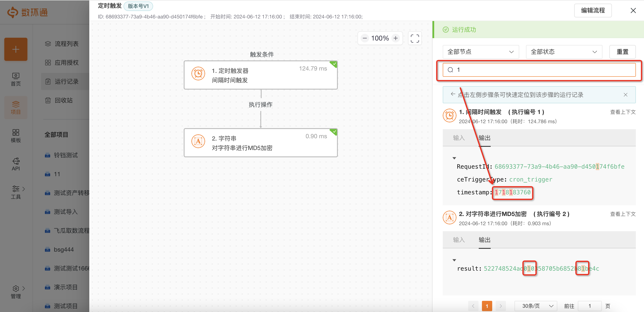644x312 pixels.
Task: Zoom out the canvas with minus button
Action: click(x=365, y=38)
